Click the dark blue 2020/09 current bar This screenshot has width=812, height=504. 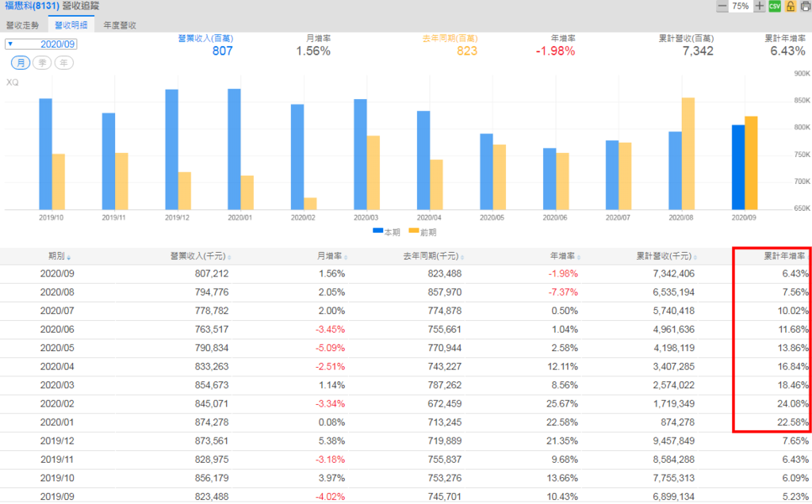click(738, 167)
